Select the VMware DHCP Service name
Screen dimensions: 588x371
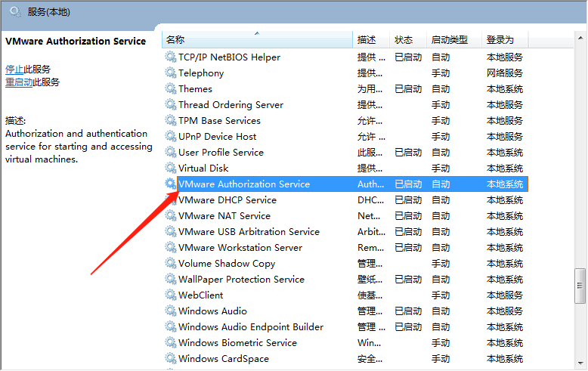227,199
